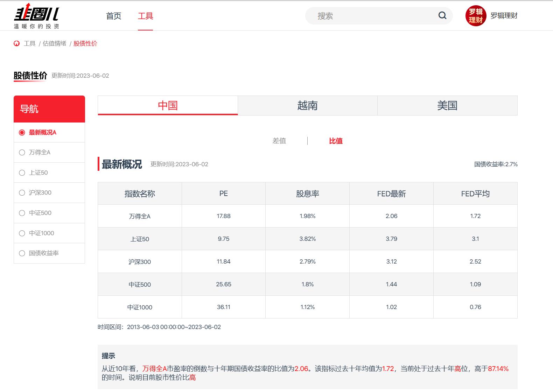The width and height of the screenshot is (553, 392).
Task: Click the 股债性价 page title
Action: tap(30, 76)
